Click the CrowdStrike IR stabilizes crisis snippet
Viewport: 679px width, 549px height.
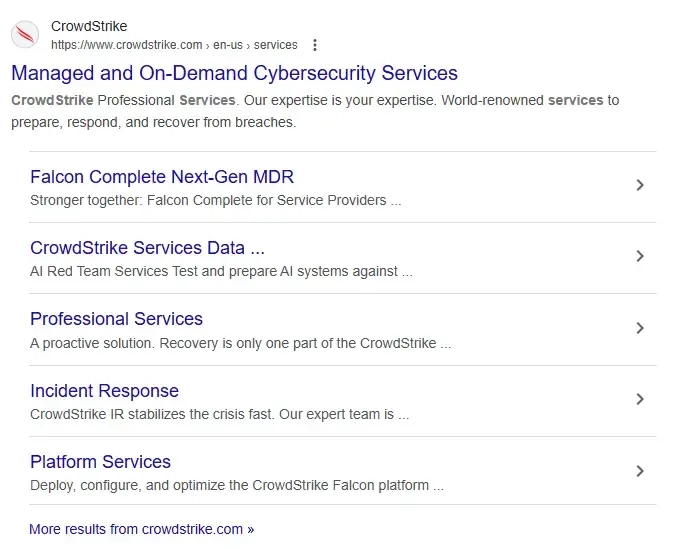220,414
